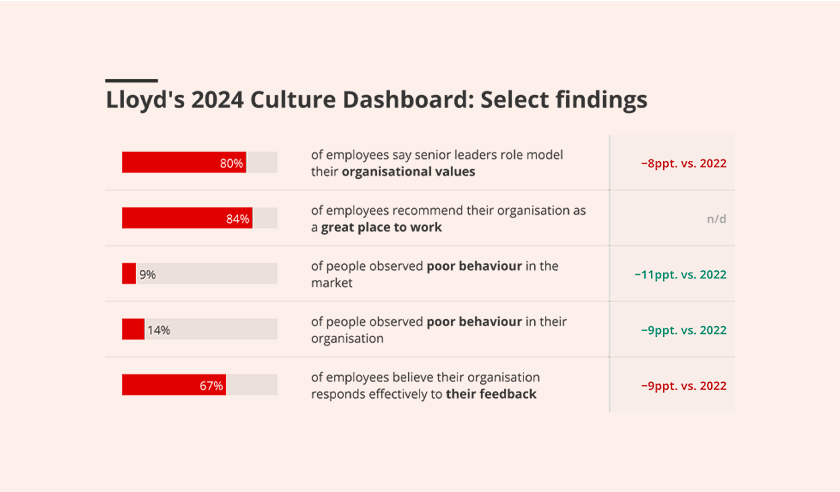Click the red "−9ppt. vs. 2022" value
The width and height of the screenshot is (840, 492).
(x=683, y=385)
